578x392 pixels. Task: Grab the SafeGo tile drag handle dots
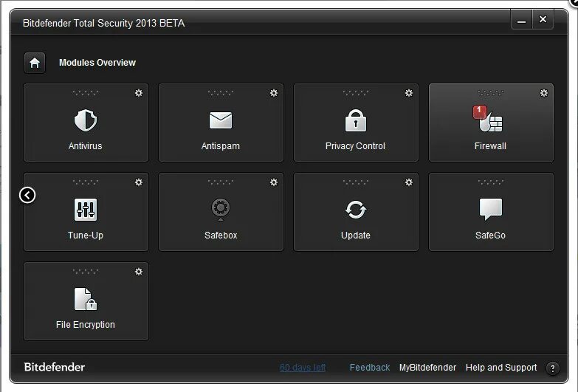491,182
